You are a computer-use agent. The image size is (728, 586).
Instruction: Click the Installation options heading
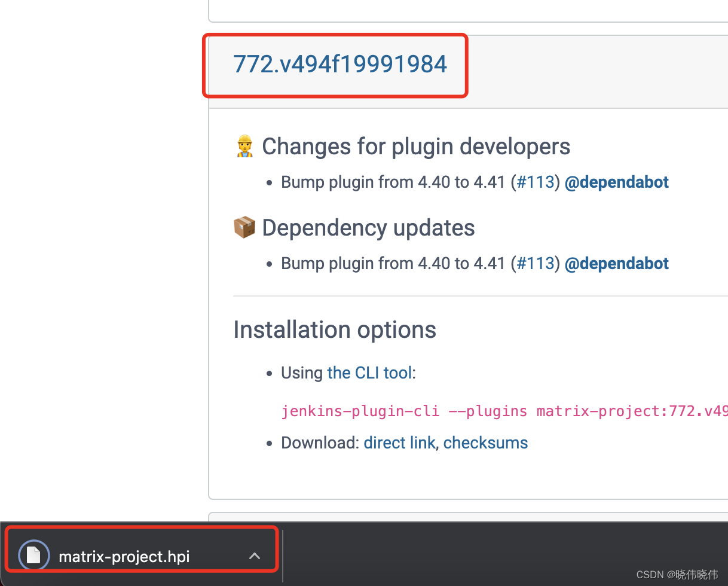(x=335, y=329)
